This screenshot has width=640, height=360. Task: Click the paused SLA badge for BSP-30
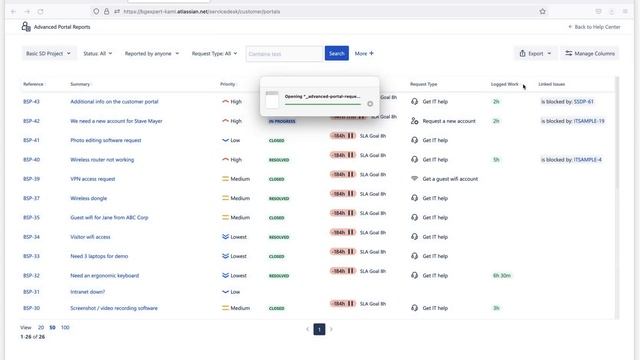point(343,304)
